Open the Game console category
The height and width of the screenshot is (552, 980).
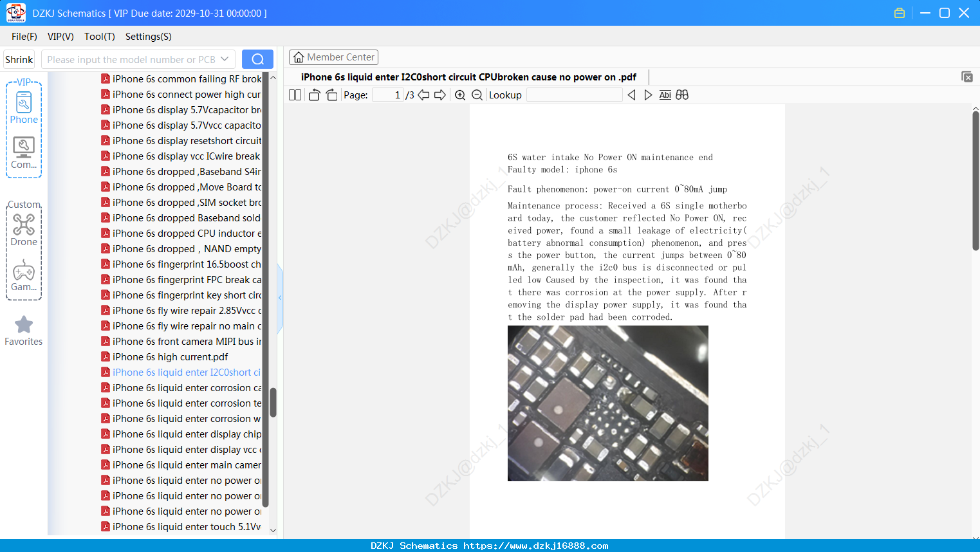(24, 275)
